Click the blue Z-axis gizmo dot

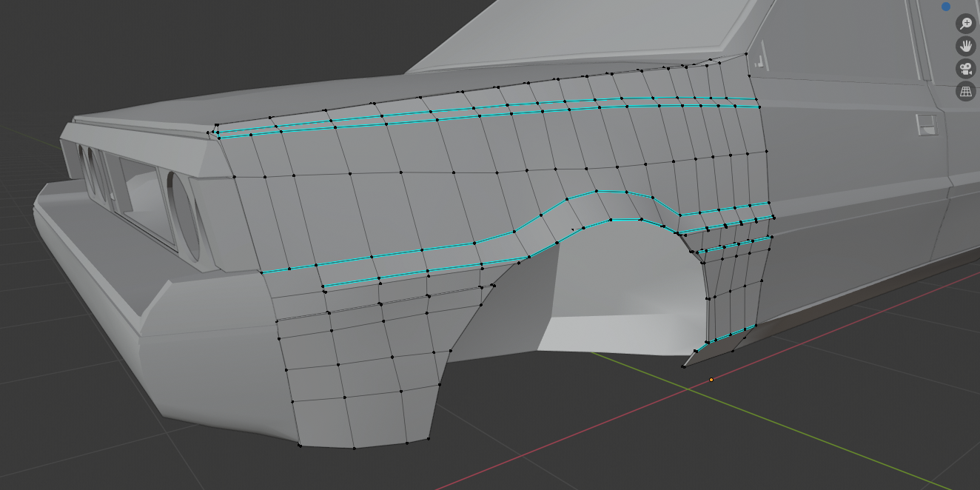(946, 7)
